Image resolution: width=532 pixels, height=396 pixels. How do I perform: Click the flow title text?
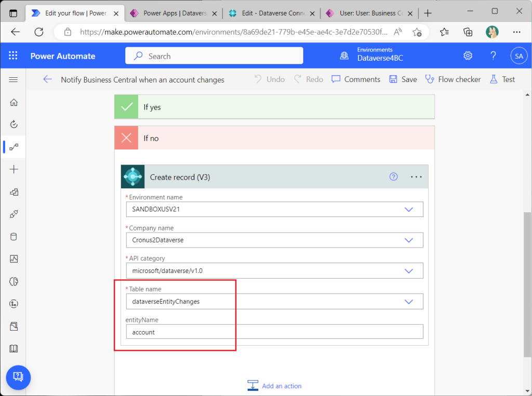click(142, 80)
